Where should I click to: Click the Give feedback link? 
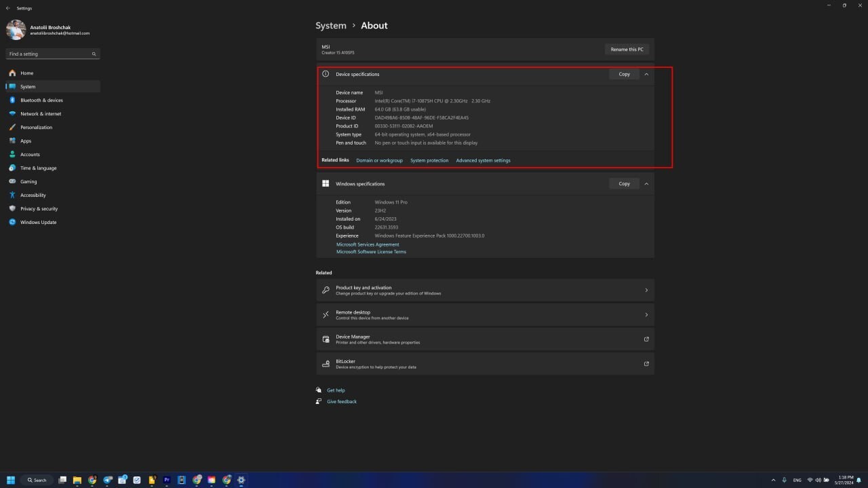pos(341,401)
